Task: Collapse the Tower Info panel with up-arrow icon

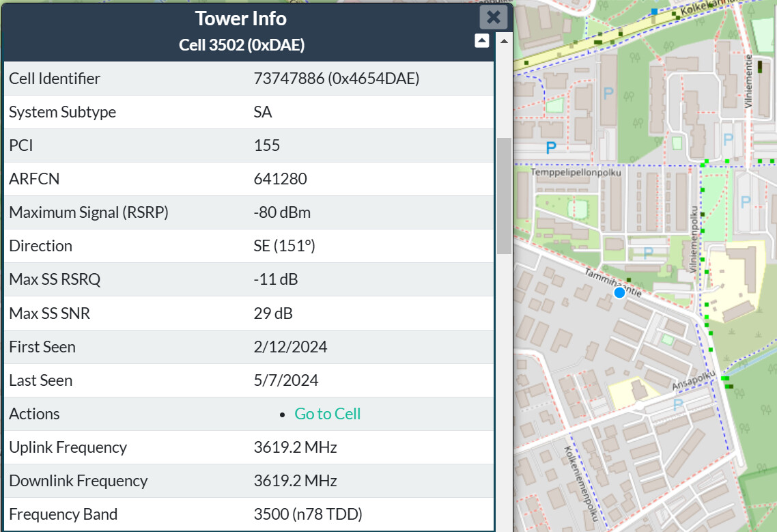Action: click(481, 41)
